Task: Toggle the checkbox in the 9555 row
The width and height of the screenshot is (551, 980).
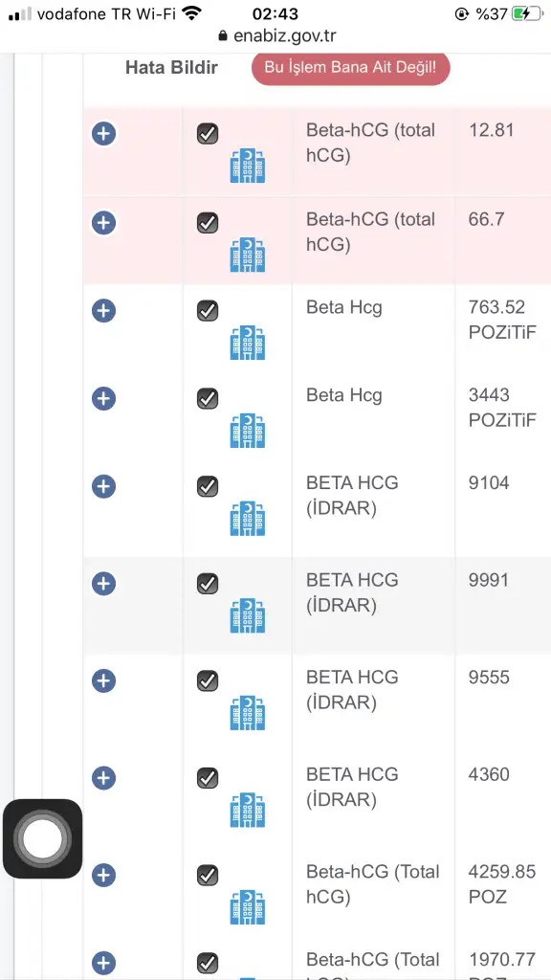Action: coord(208,680)
